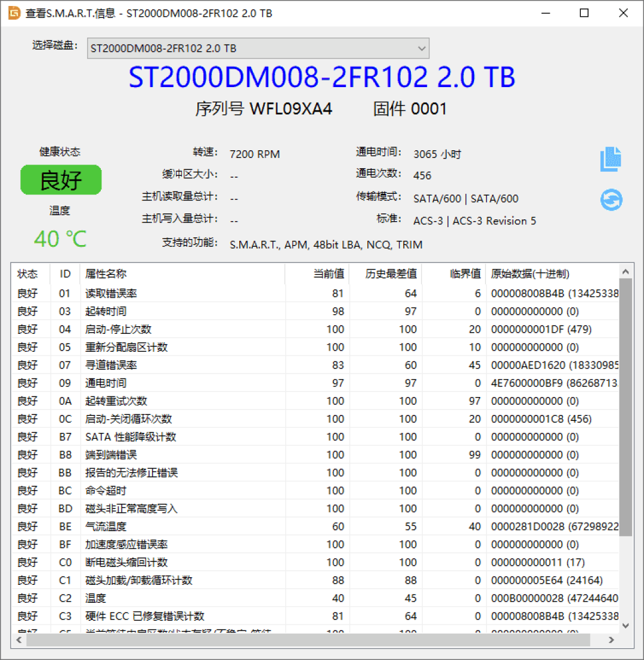Screen dimensions: 644x660
Task: Click the 40 °C temperature reading
Action: [60, 239]
